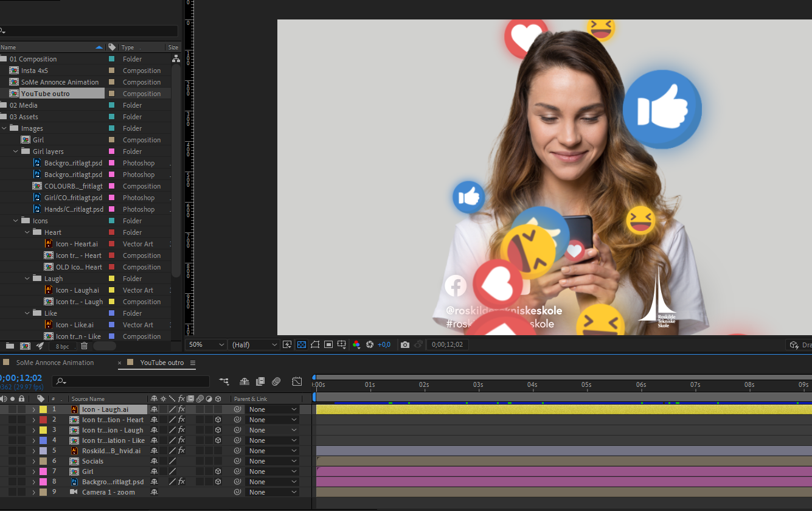812x511 pixels.
Task: Click the 8 bpc color depth button
Action: click(x=63, y=346)
